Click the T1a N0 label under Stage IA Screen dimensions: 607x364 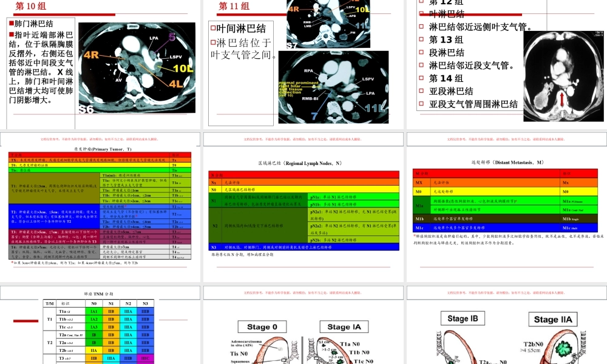point(350,344)
